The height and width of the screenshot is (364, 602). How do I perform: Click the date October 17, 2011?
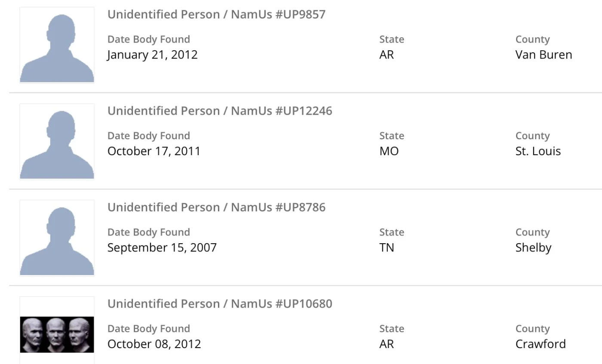click(154, 151)
